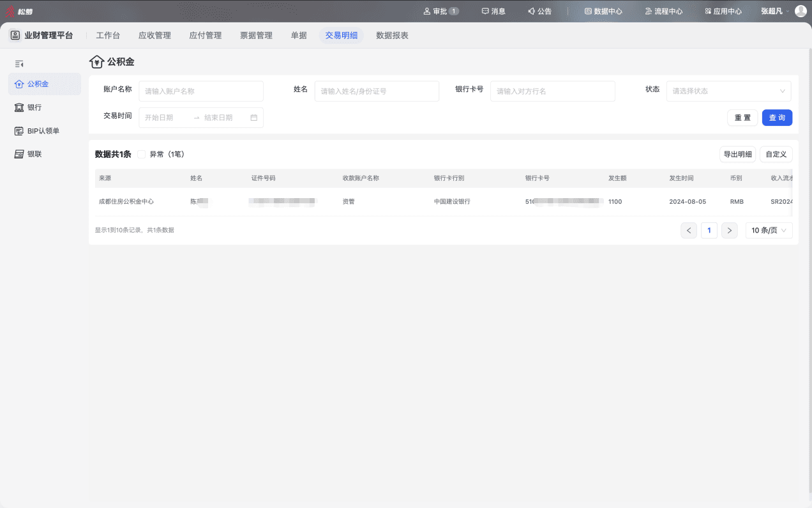Screen dimensions: 812x508
Task: Click the 来源 column header
Action: [105, 178]
